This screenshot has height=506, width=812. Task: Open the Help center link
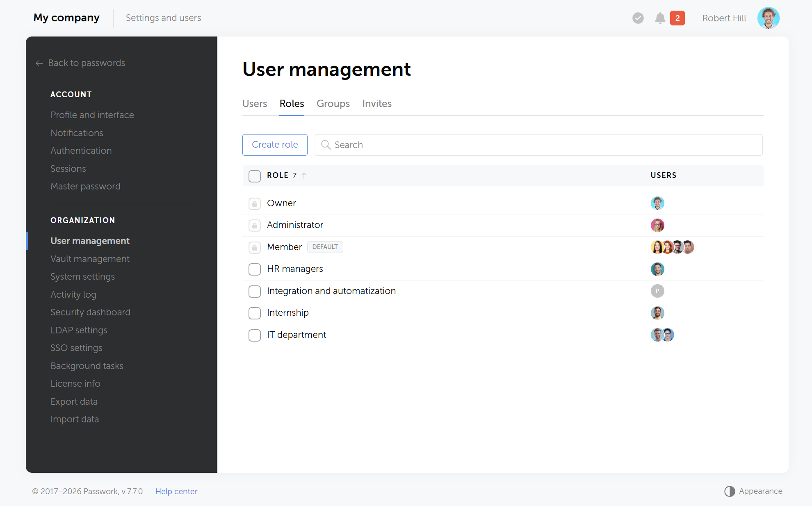point(176,491)
